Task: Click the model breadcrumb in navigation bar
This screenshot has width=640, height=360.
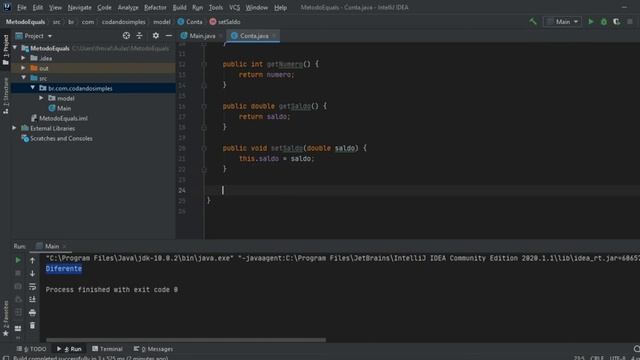Action: (x=162, y=22)
